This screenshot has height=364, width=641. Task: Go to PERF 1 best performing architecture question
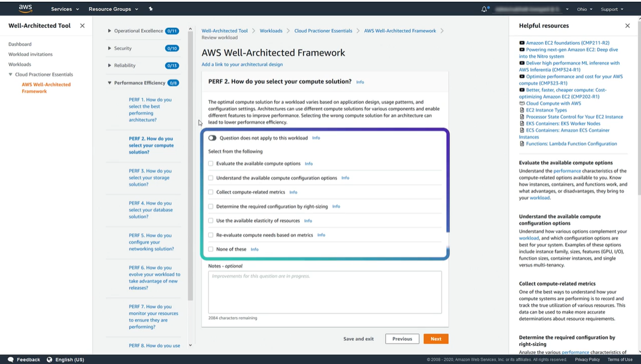[x=150, y=110]
